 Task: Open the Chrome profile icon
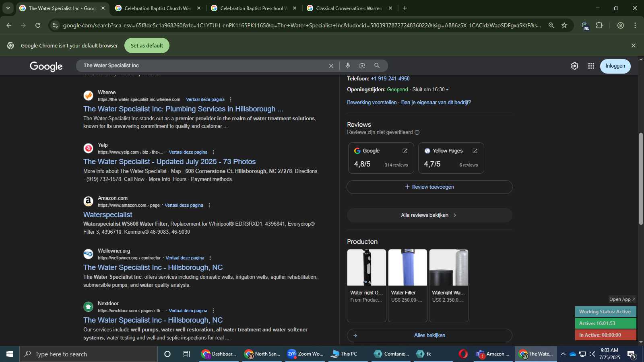621,25
